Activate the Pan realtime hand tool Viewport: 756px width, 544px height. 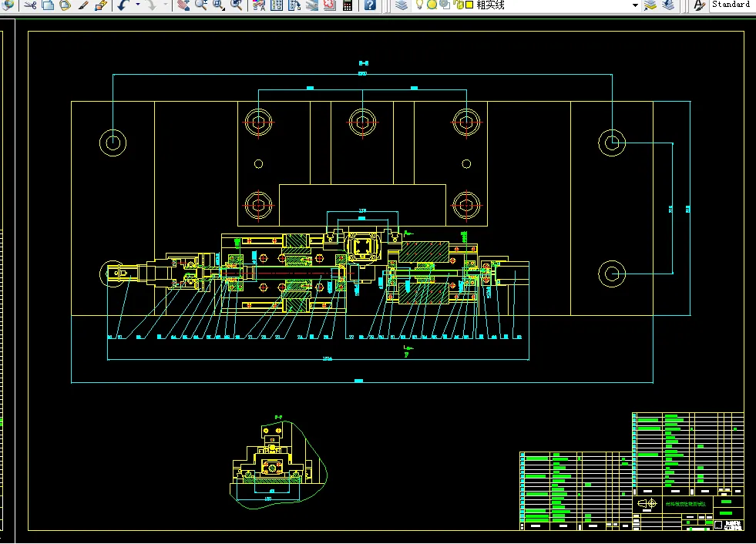(183, 5)
